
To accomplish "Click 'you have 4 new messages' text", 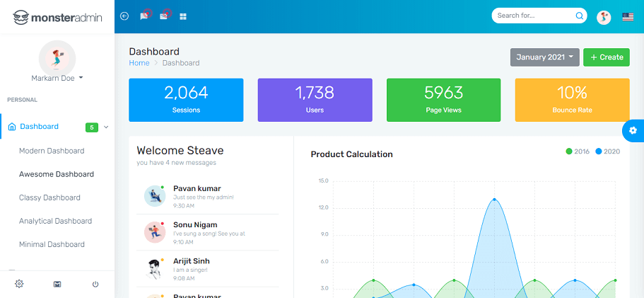I will tap(176, 163).
